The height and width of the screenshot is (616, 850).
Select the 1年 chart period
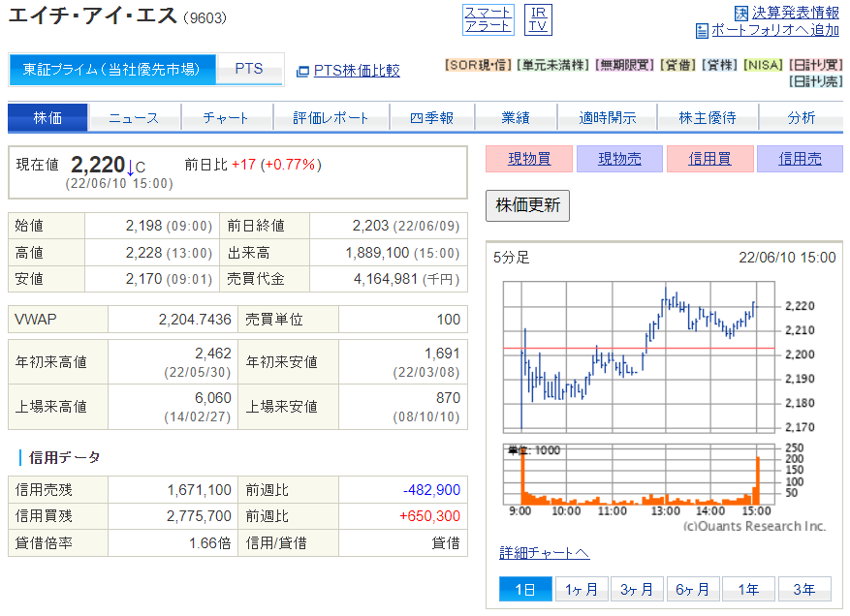747,589
